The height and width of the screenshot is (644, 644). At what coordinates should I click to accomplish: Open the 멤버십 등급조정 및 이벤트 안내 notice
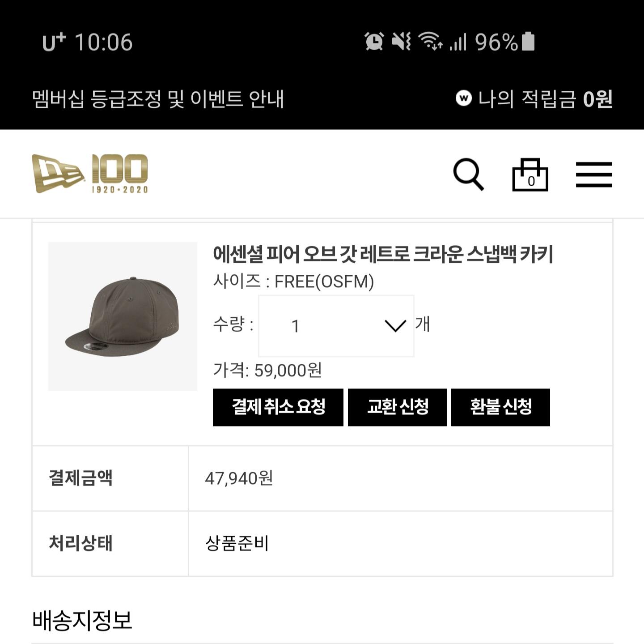(x=158, y=99)
